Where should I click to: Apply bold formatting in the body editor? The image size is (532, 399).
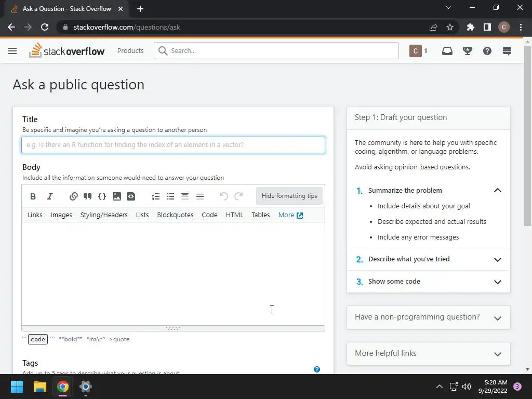click(33, 196)
